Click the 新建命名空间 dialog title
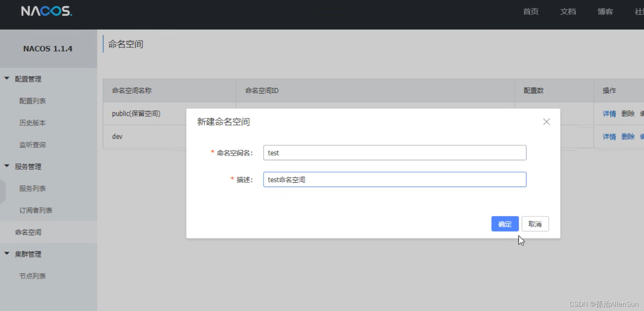Viewport: 644px width, 311px height. point(223,122)
